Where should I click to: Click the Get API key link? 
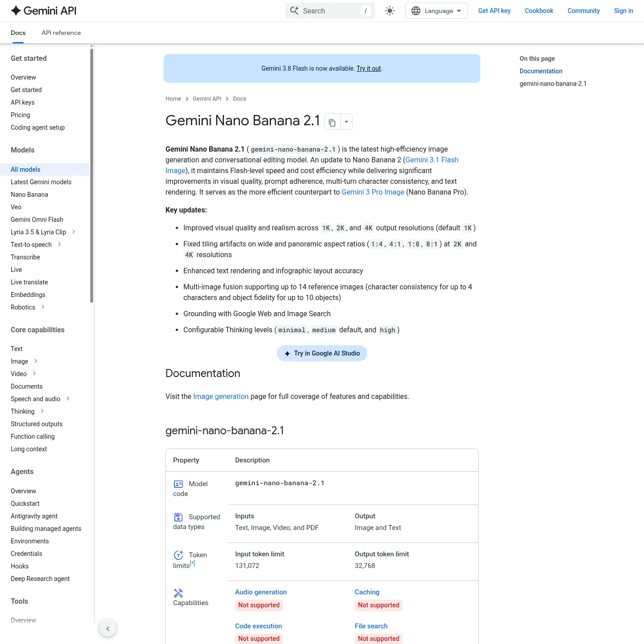coord(494,11)
